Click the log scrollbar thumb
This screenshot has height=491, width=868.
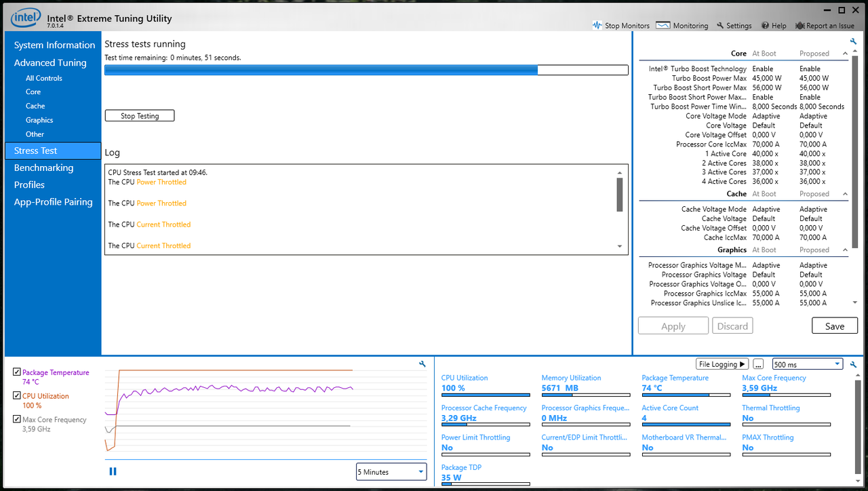pyautogui.click(x=619, y=195)
